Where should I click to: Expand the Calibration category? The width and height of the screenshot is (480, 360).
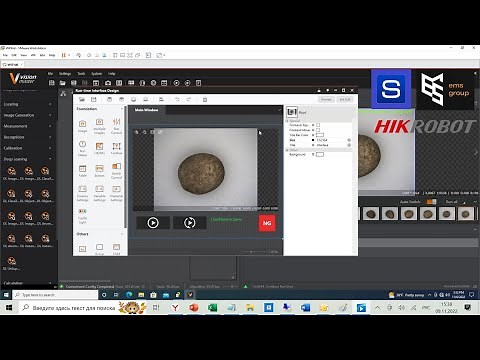50,148
